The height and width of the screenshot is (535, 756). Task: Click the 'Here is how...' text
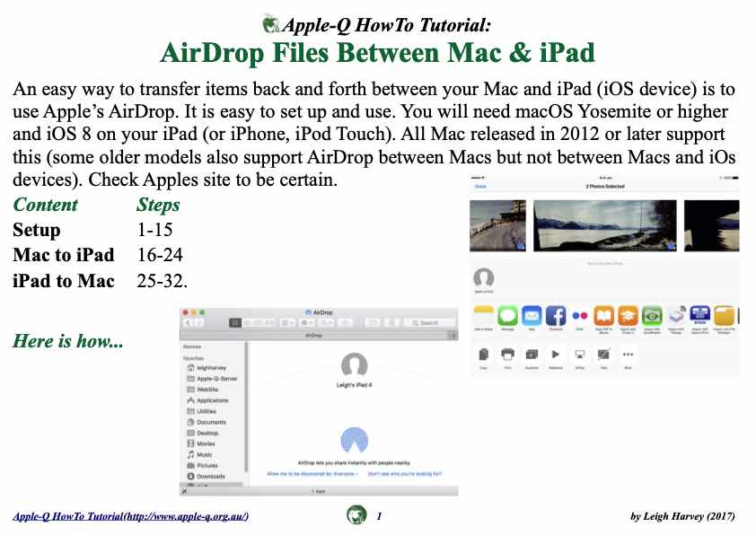click(68, 341)
